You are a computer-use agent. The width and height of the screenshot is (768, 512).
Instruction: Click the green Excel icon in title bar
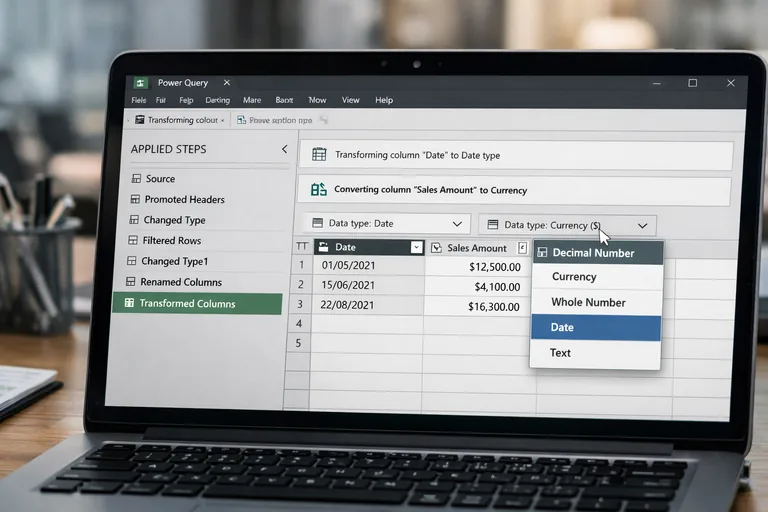pyautogui.click(x=141, y=83)
